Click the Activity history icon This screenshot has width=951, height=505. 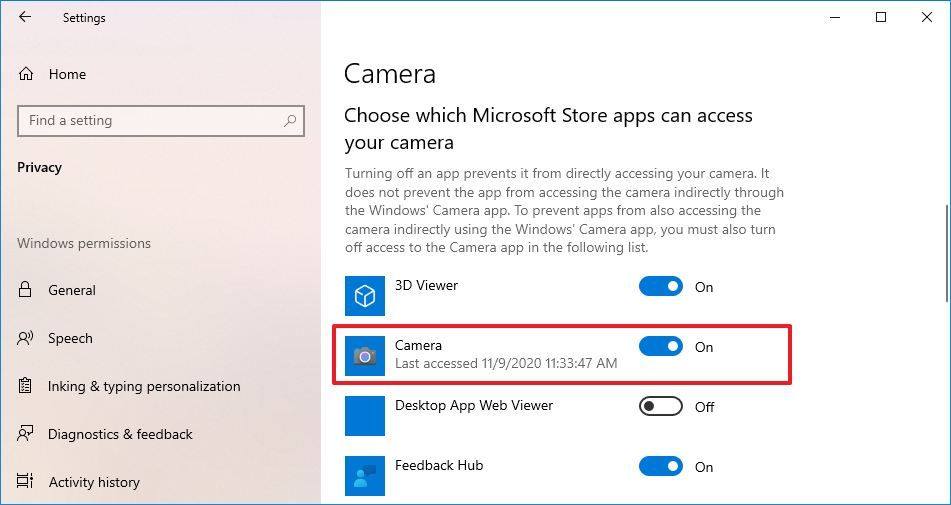pyautogui.click(x=26, y=482)
